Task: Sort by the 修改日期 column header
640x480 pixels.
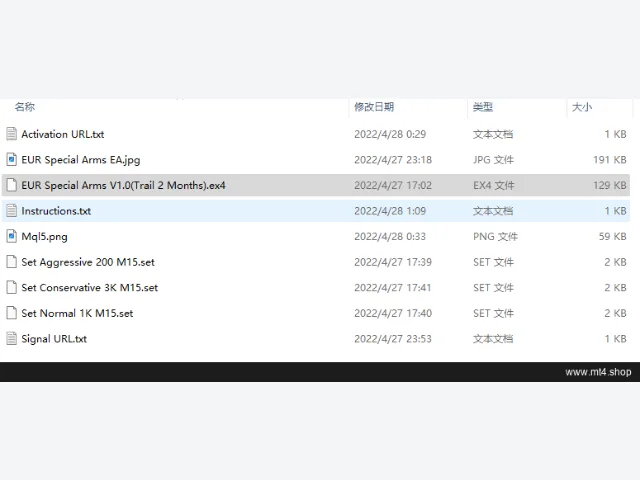Action: 374,107
